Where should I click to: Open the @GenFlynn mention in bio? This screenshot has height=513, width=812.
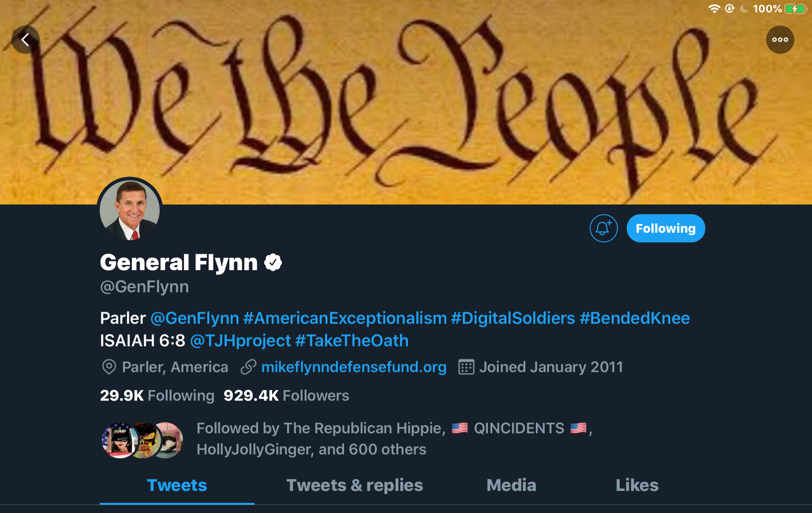[x=195, y=318]
